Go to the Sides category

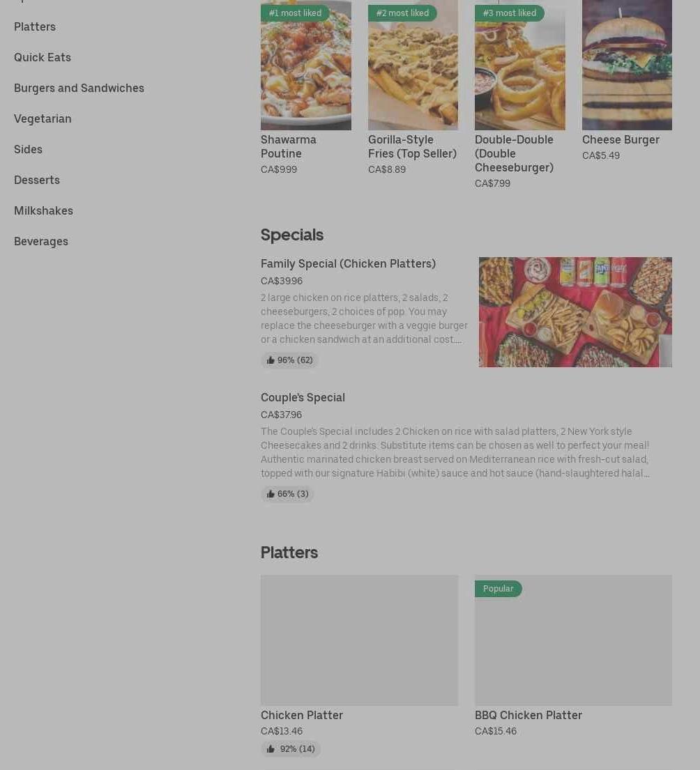(28, 149)
